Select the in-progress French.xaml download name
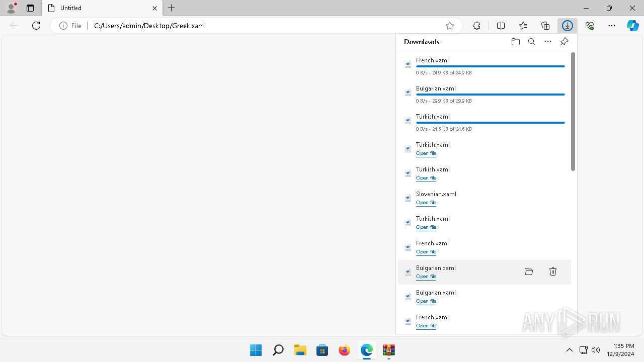The image size is (644, 362). pyautogui.click(x=432, y=60)
